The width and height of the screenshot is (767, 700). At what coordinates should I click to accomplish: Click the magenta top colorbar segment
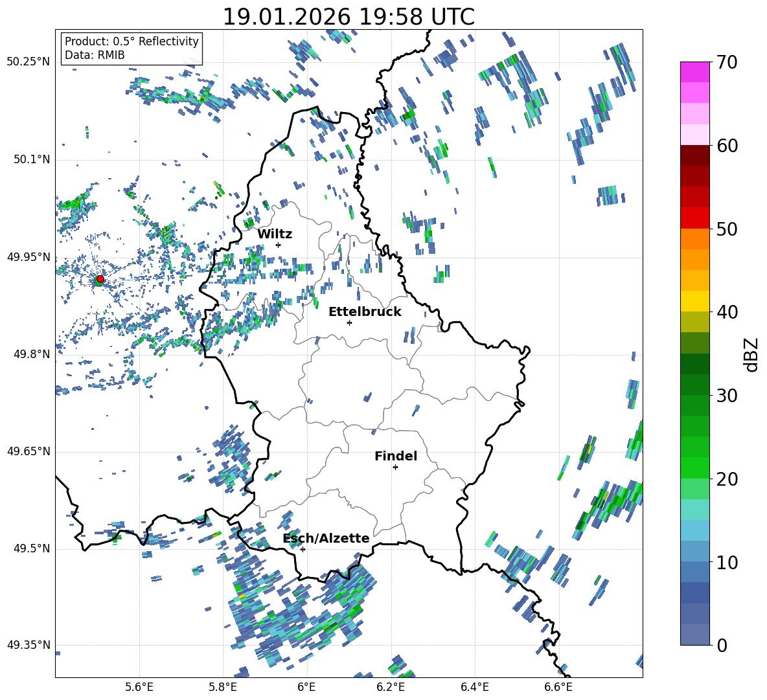[x=694, y=72]
